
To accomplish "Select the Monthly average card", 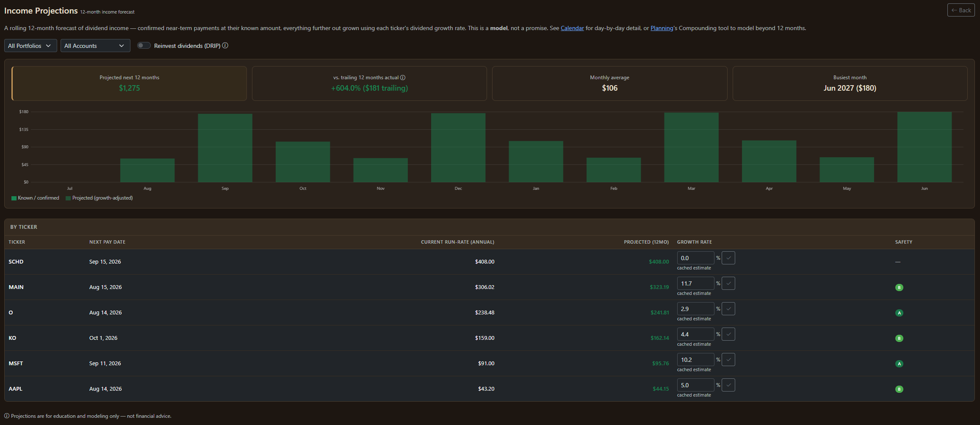I will (x=609, y=83).
